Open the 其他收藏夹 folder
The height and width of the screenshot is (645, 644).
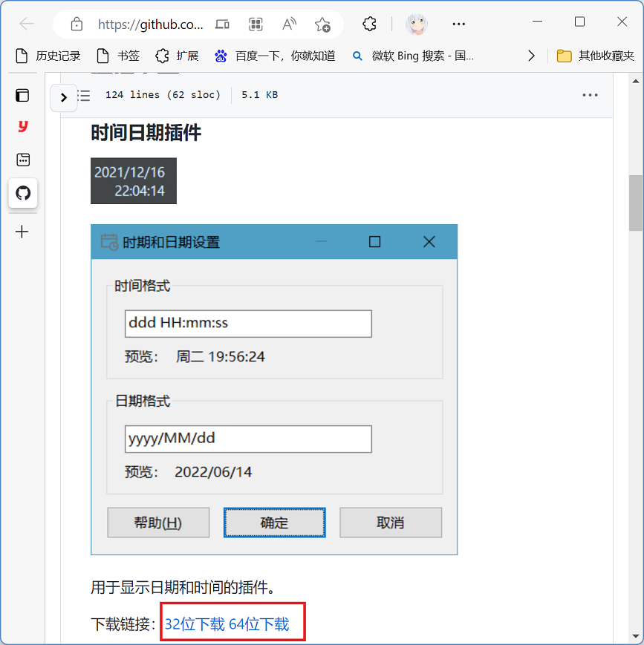coord(596,56)
